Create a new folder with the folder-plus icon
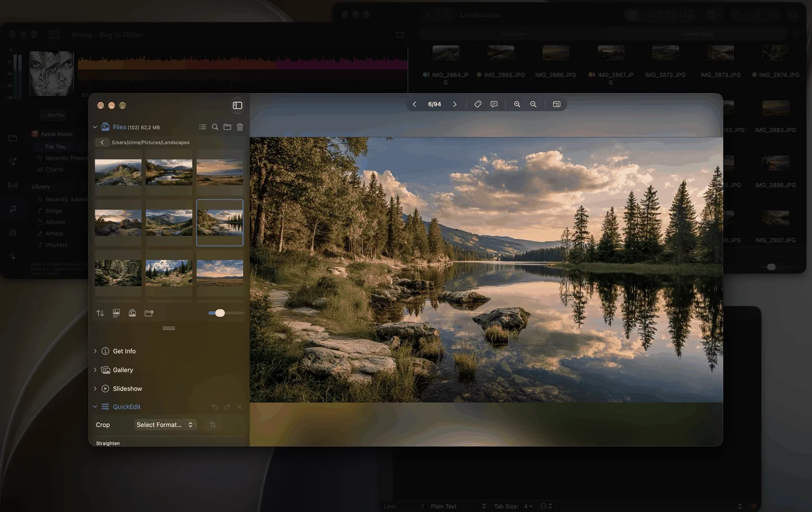The image size is (812, 512). click(x=149, y=313)
